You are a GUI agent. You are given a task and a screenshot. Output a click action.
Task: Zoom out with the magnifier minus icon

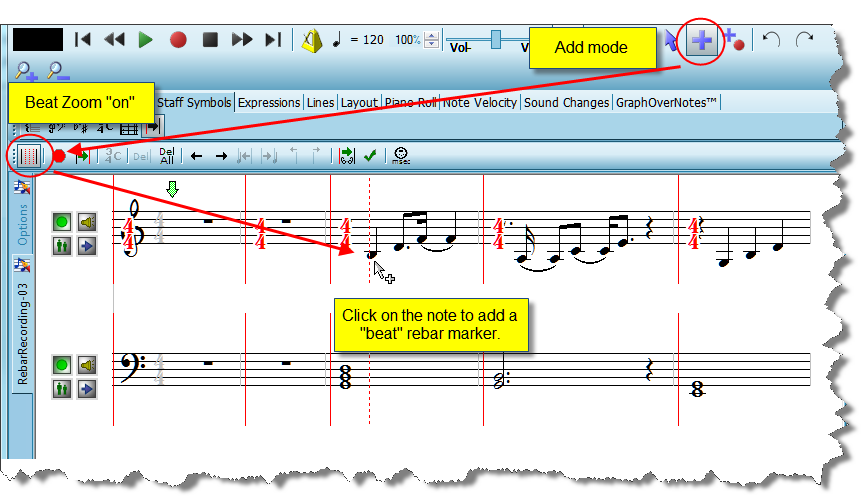point(57,70)
